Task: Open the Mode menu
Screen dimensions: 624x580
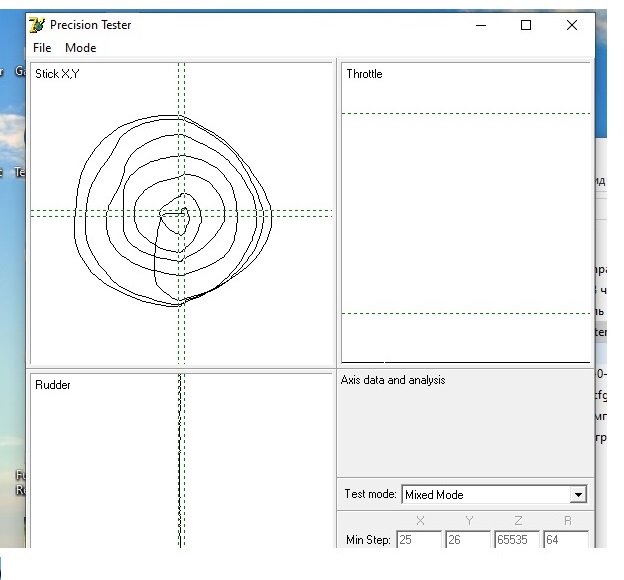Action: [80, 48]
